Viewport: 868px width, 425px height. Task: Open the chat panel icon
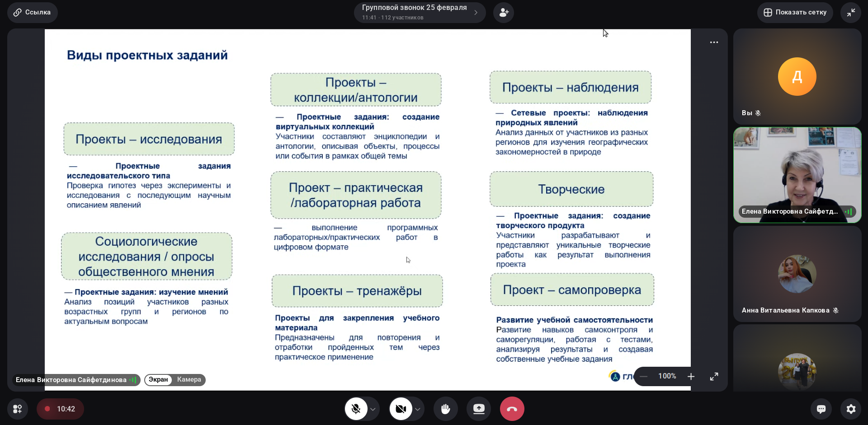(821, 409)
